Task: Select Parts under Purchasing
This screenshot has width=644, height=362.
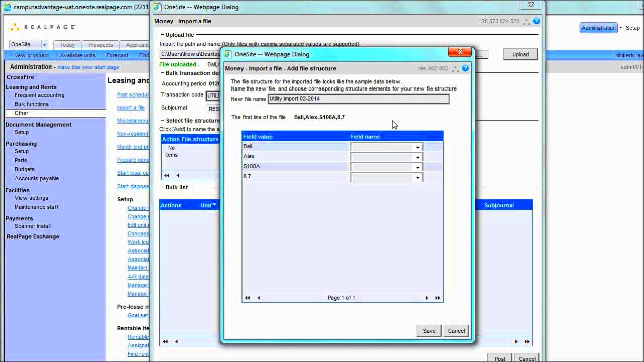Action: [21, 160]
